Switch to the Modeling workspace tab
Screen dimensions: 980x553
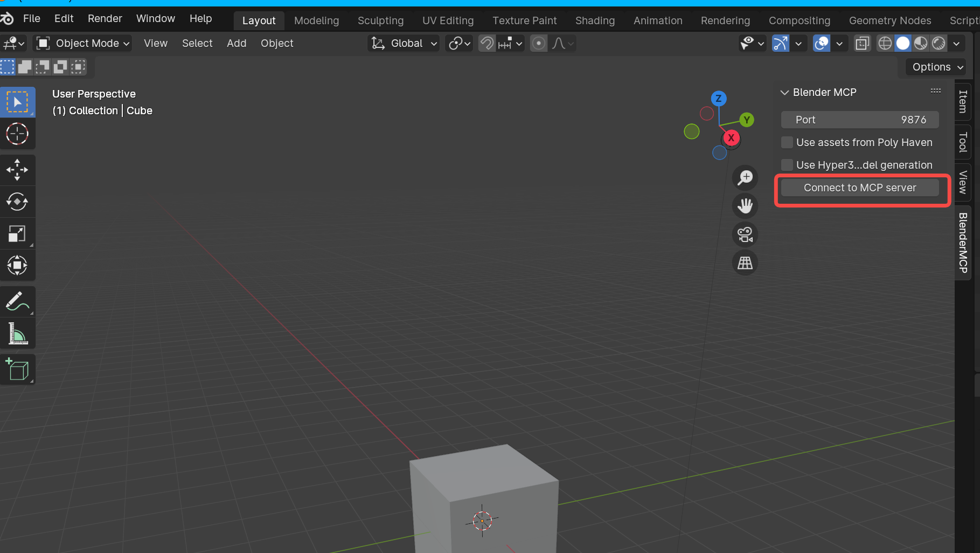(317, 20)
